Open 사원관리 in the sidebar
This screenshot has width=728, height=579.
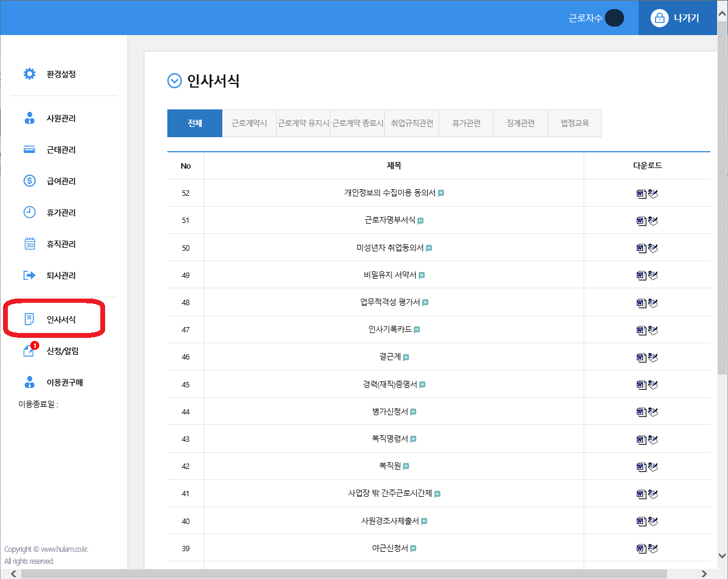tap(60, 118)
